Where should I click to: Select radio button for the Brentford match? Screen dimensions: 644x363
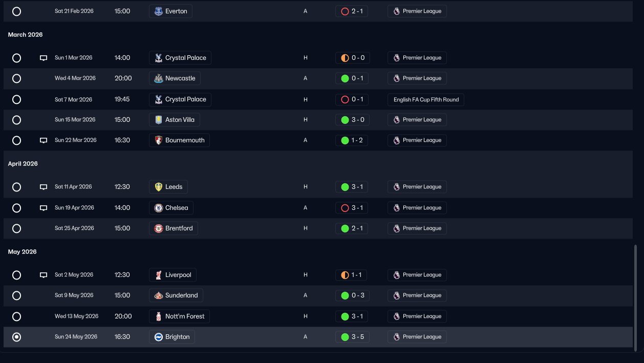[16, 228]
